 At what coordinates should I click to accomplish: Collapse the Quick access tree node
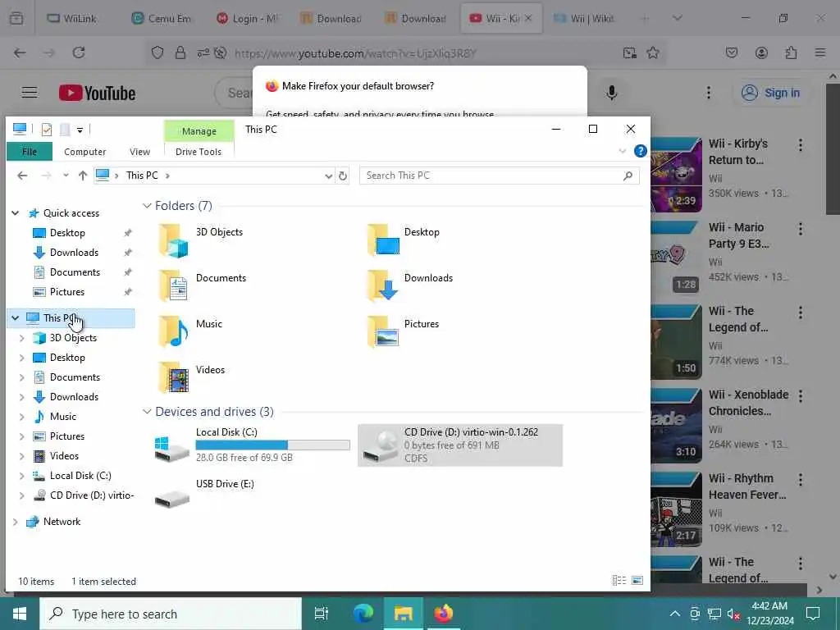(16, 213)
